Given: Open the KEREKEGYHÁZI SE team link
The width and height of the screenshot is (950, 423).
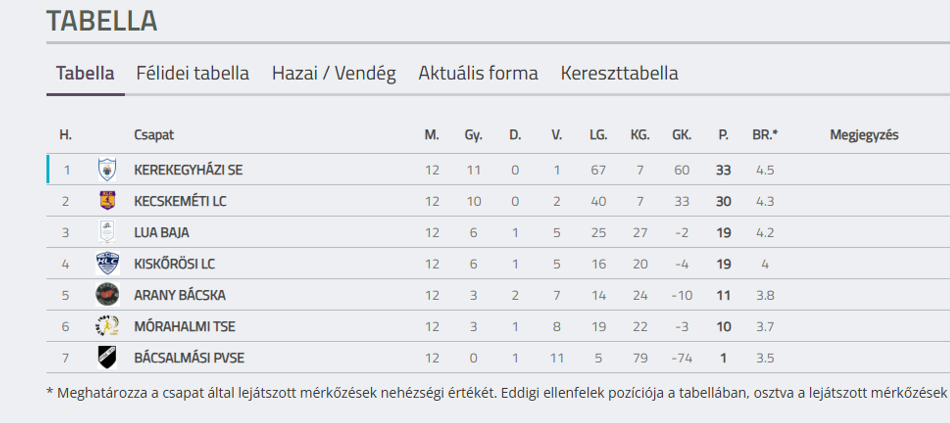Looking at the screenshot, I should pyautogui.click(x=188, y=170).
